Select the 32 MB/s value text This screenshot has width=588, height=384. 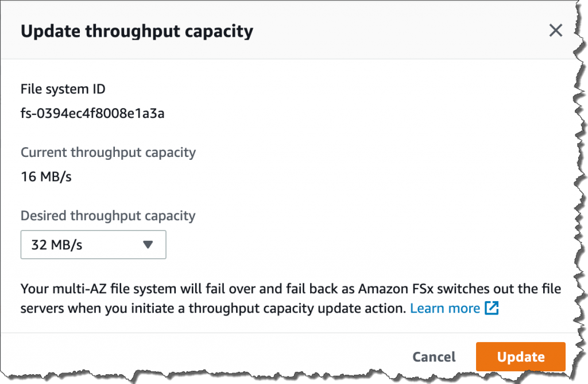57,245
